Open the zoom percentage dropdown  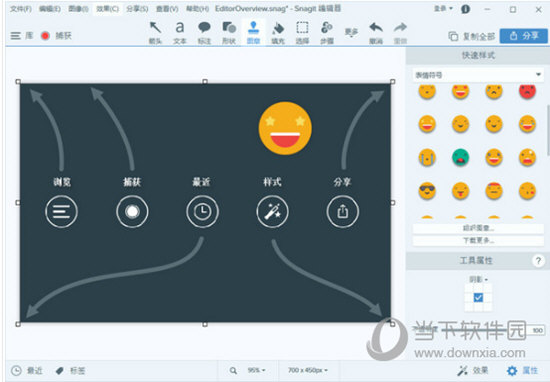click(256, 370)
